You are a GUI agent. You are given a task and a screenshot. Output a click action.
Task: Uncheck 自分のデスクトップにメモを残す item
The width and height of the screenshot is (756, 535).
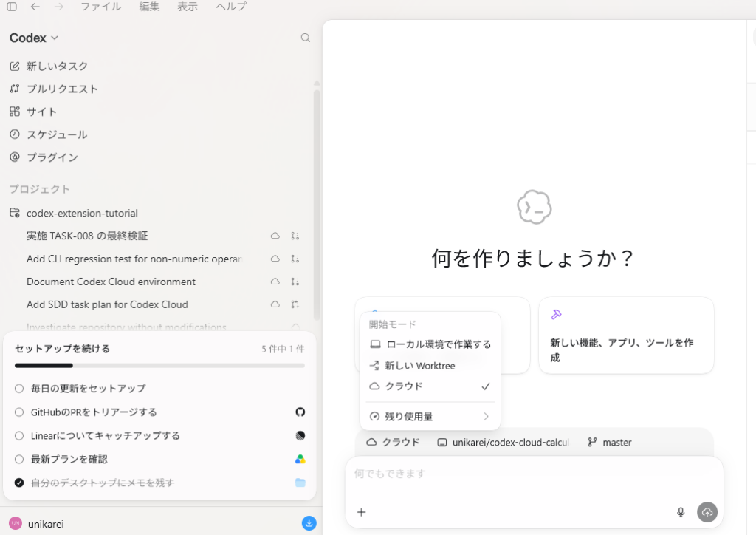(18, 483)
